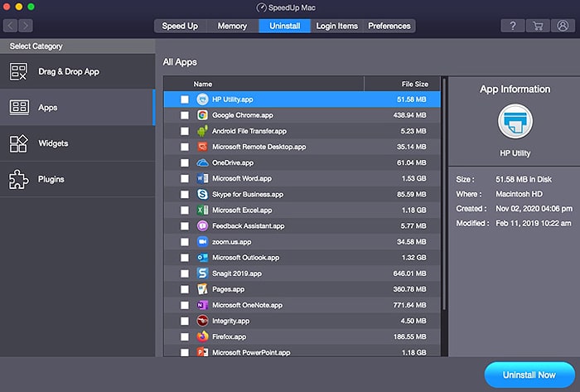Screen dimensions: 580x392
Task: Mark the Firefox.app checkbox
Action: (185, 337)
